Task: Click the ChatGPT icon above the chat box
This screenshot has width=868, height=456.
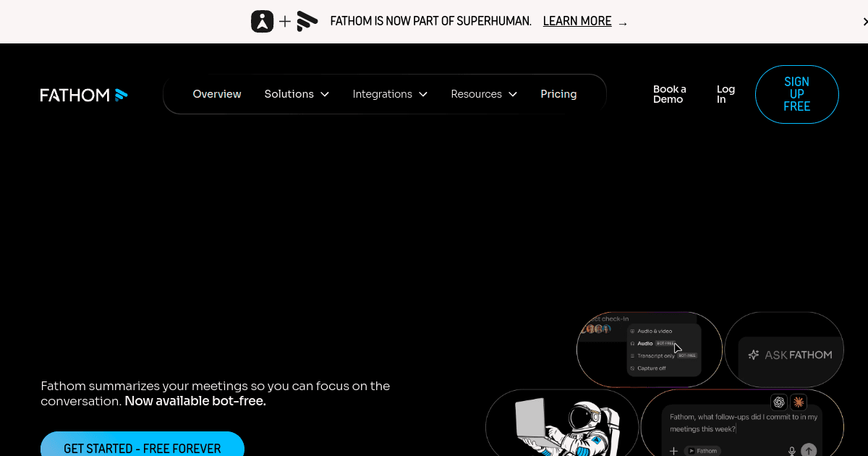Action: pos(779,402)
